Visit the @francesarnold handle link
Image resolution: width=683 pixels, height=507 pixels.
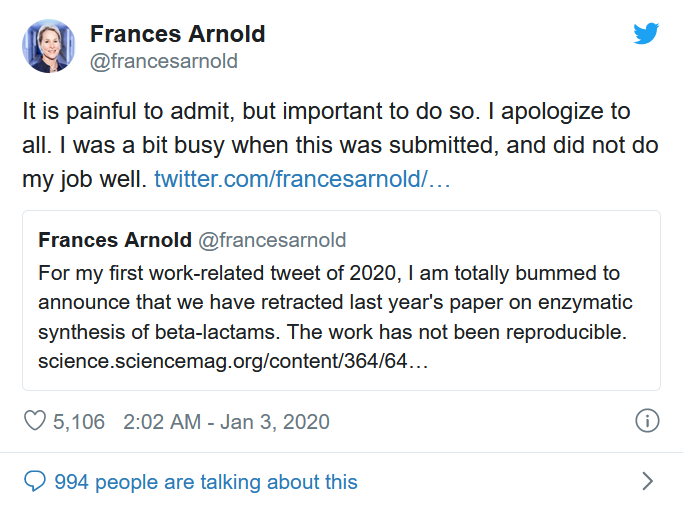pyautogui.click(x=164, y=61)
